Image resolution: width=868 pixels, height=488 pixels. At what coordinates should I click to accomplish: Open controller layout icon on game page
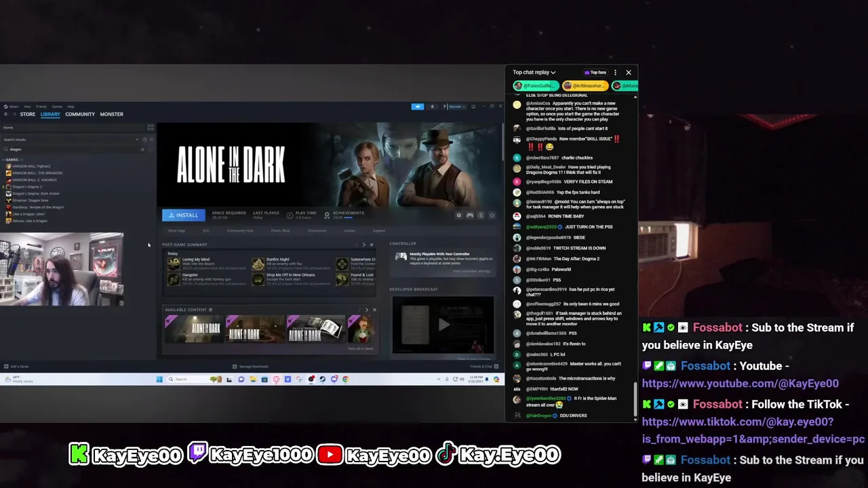(x=469, y=216)
